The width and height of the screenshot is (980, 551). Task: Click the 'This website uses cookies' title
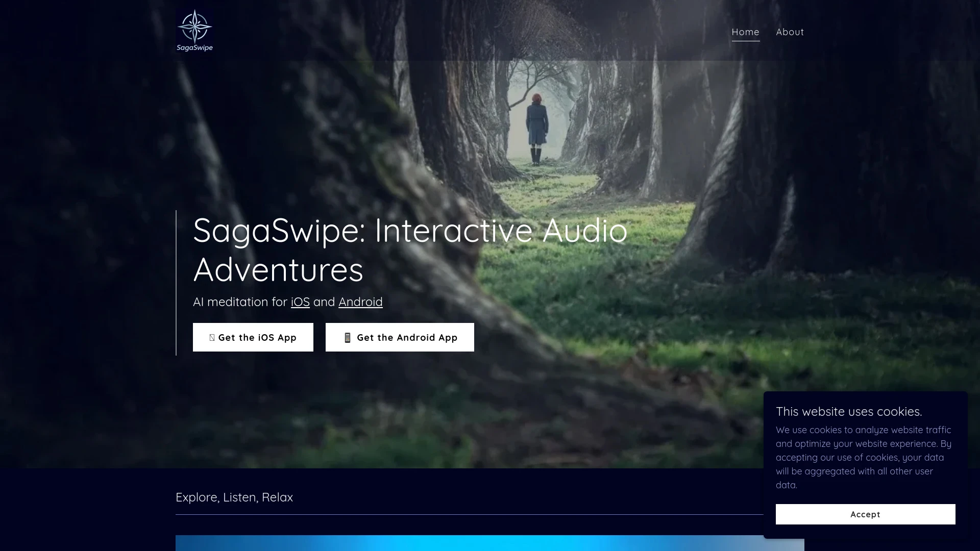848,411
